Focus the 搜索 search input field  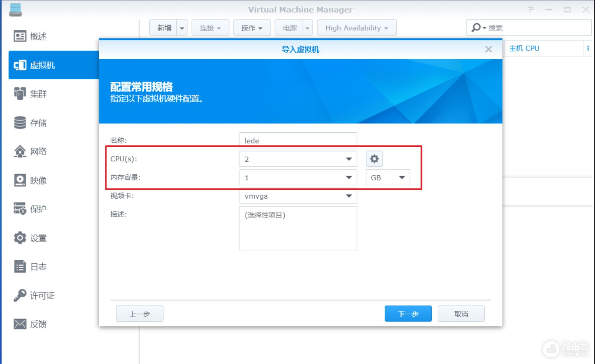click(538, 28)
